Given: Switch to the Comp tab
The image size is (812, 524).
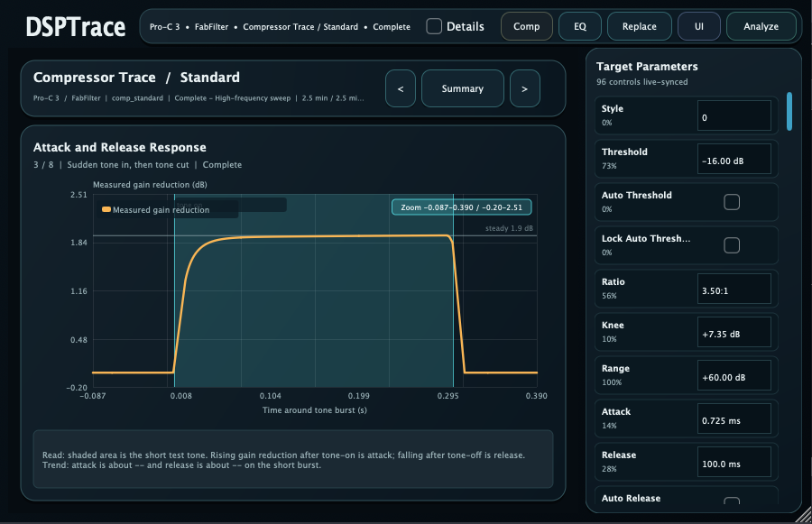Looking at the screenshot, I should pyautogui.click(x=526, y=26).
